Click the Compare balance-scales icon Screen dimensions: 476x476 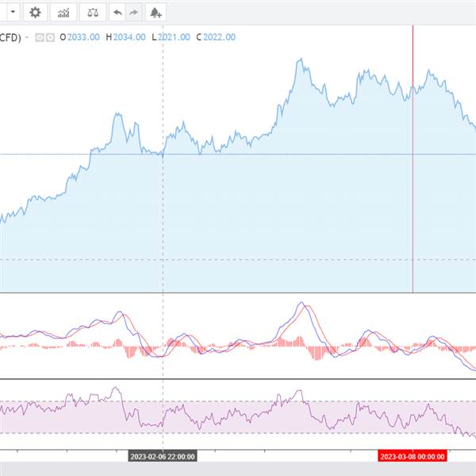tap(93, 12)
